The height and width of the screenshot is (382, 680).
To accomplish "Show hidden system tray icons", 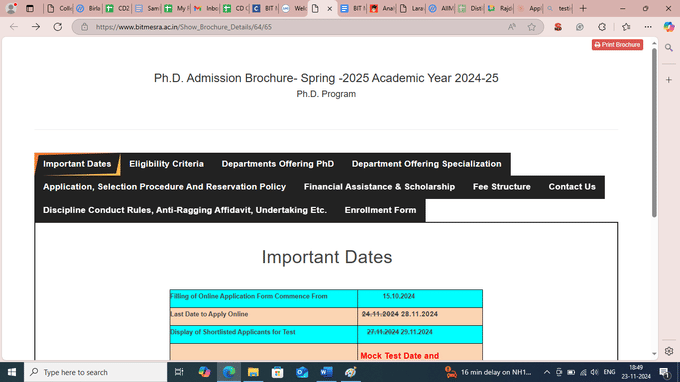I will tap(547, 372).
